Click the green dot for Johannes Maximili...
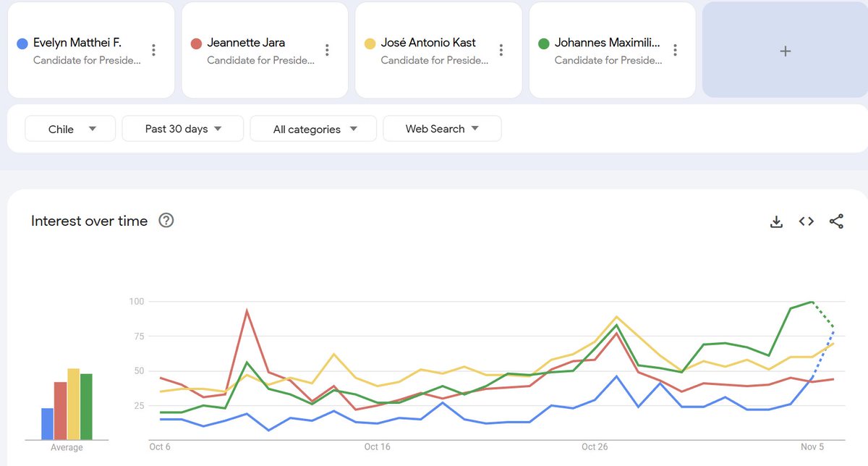This screenshot has height=466, width=868. (544, 43)
